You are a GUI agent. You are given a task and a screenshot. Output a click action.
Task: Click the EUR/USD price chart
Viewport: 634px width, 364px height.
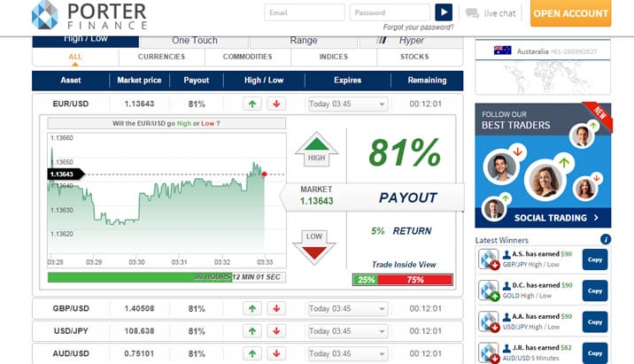coord(166,200)
